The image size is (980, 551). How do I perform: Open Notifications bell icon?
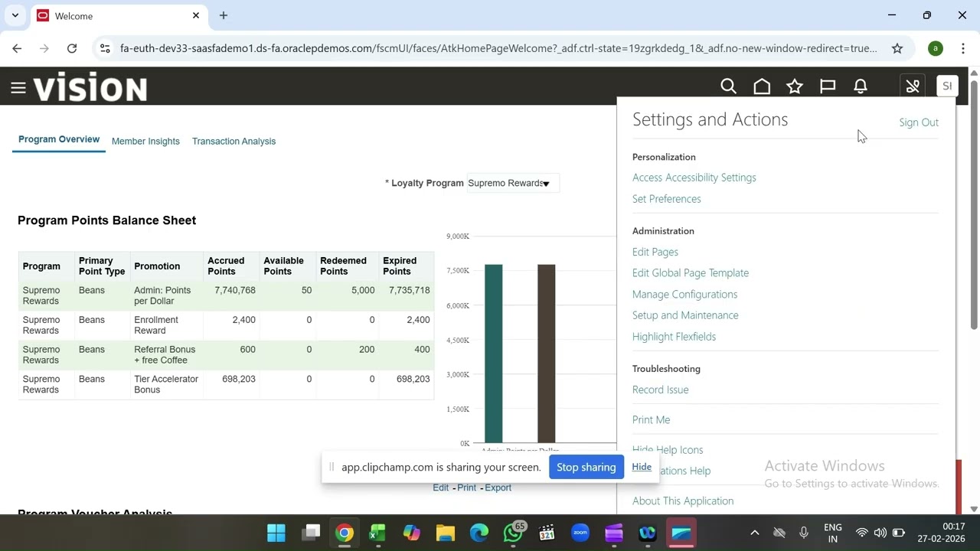pyautogui.click(x=861, y=86)
